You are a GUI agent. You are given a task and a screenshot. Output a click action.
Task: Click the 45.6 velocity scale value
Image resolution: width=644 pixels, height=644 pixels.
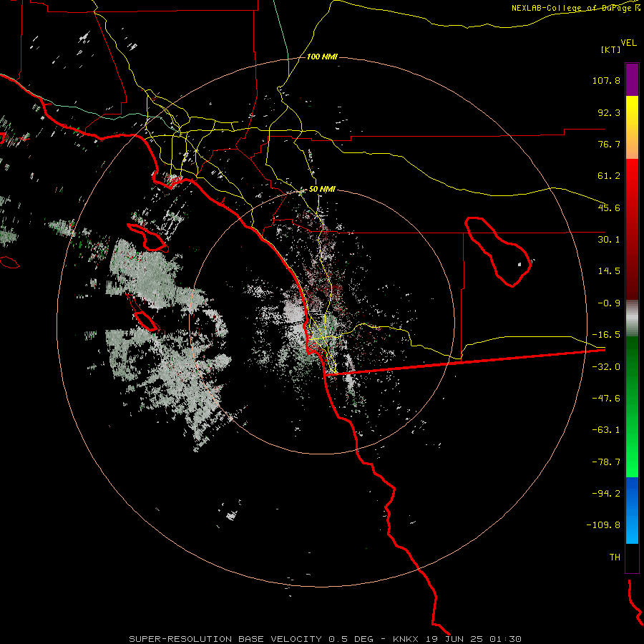pos(609,208)
